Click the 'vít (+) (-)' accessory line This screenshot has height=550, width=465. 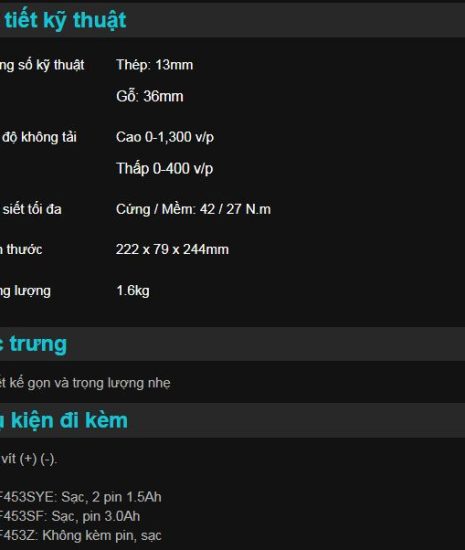click(28, 459)
